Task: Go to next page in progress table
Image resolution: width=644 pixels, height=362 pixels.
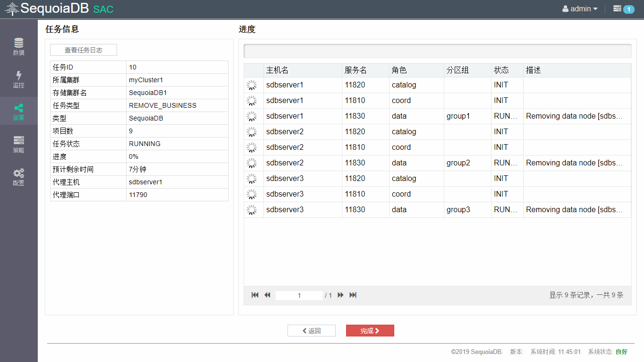Action: coord(340,295)
